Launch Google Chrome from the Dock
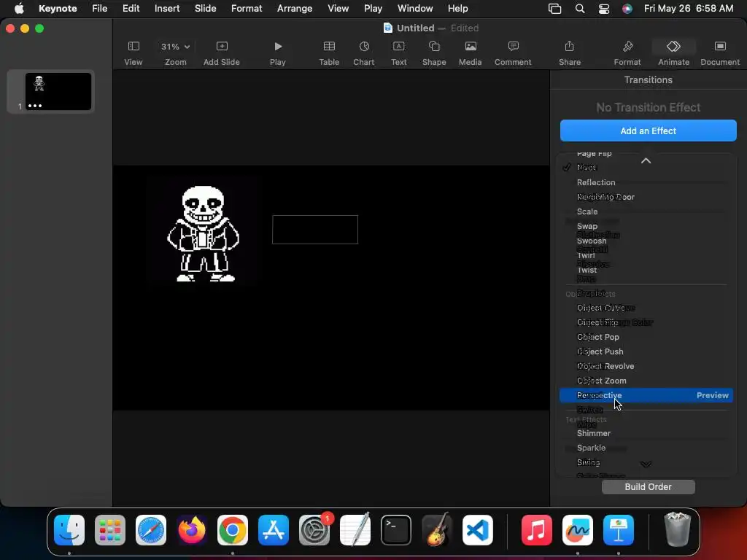The image size is (747, 560). [x=233, y=530]
